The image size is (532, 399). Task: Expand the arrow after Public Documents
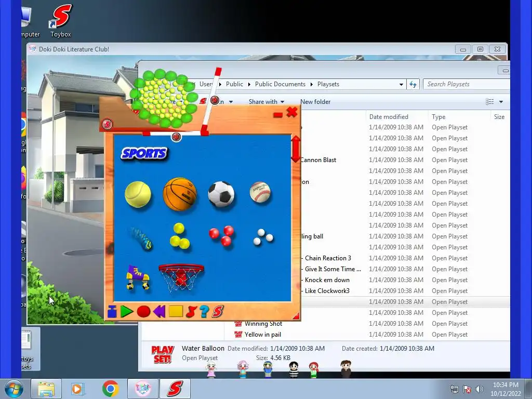(312, 84)
